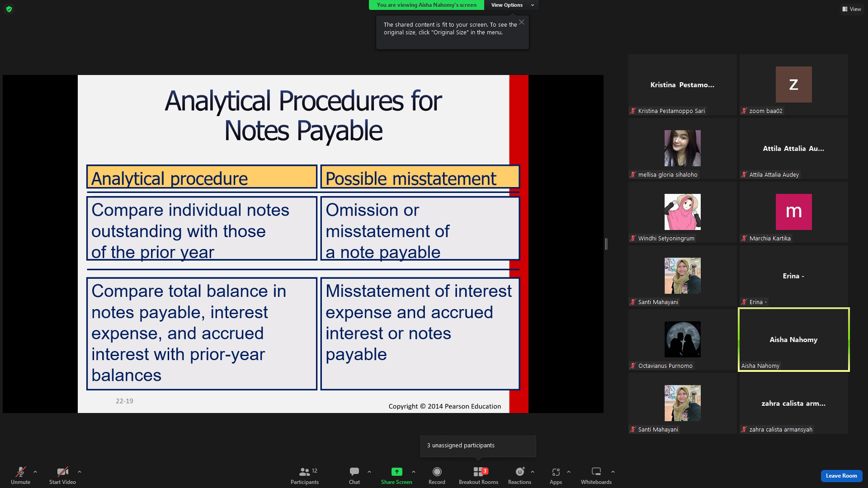The image size is (868, 488).
Task: Click the muted mic icon on Kristina Pestamoppo Sari
Action: click(633, 111)
